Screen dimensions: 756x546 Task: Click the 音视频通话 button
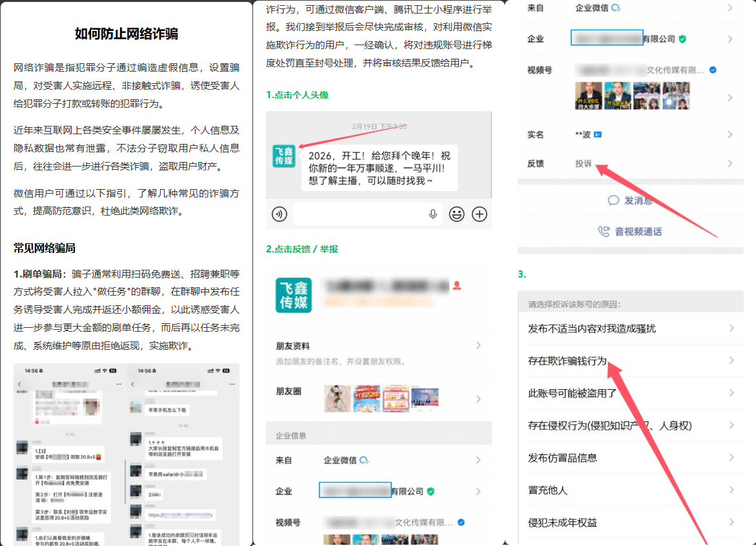(x=630, y=231)
